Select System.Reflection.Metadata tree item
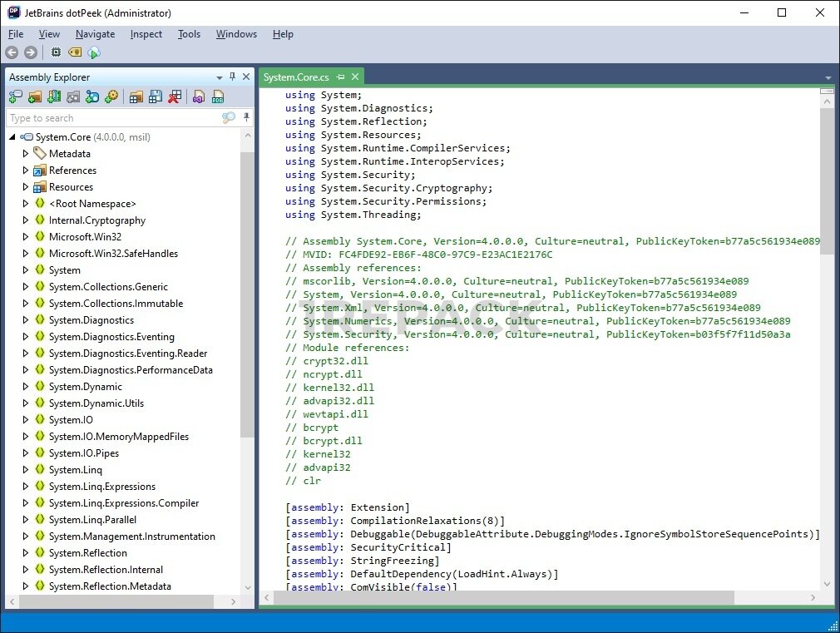The width and height of the screenshot is (840, 633). (110, 586)
